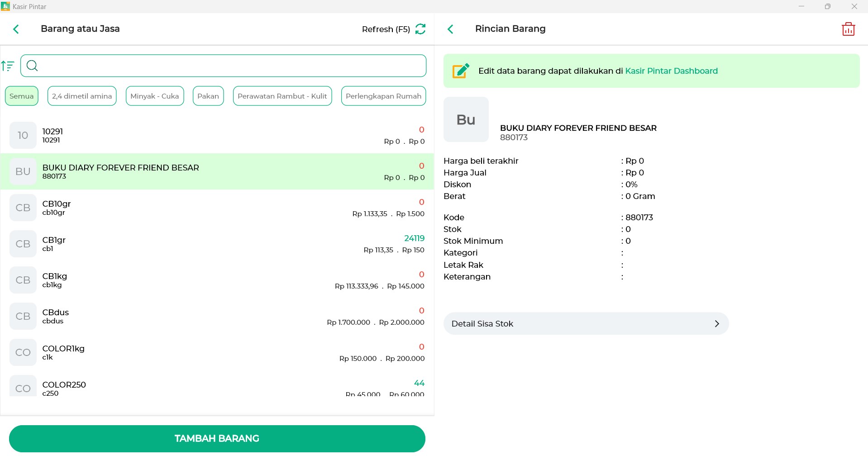Select the CB10gr item name

pyautogui.click(x=57, y=204)
